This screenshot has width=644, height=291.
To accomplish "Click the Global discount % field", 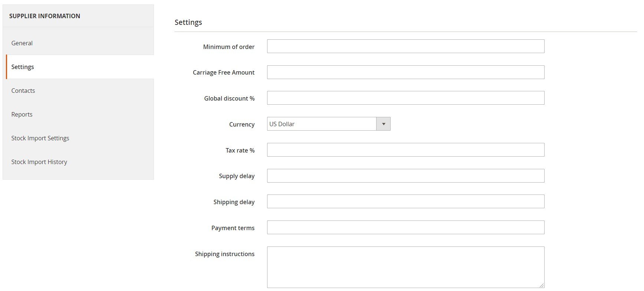I will (405, 98).
